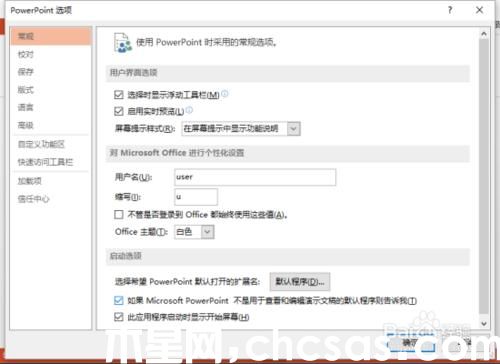Click the vertical scrollbar thumb
The image size is (500, 364).
click(484, 176)
